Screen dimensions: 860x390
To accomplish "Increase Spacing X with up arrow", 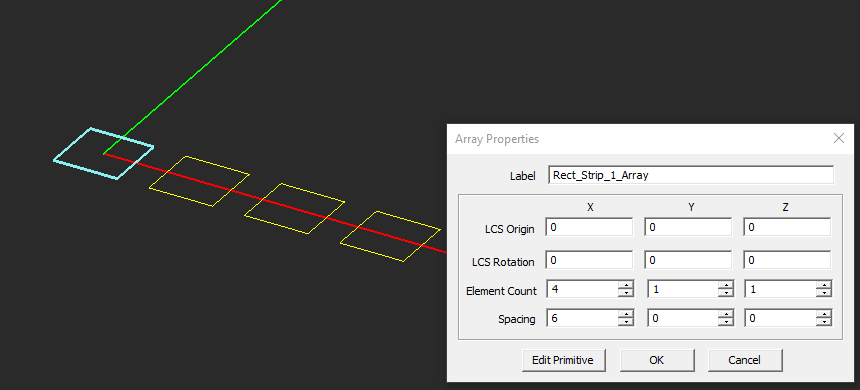I will coord(625,314).
